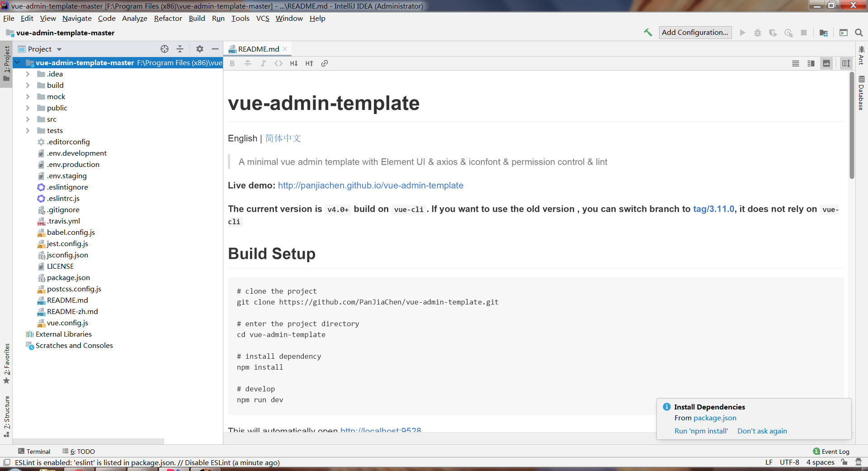Open the Event Log

831,452
